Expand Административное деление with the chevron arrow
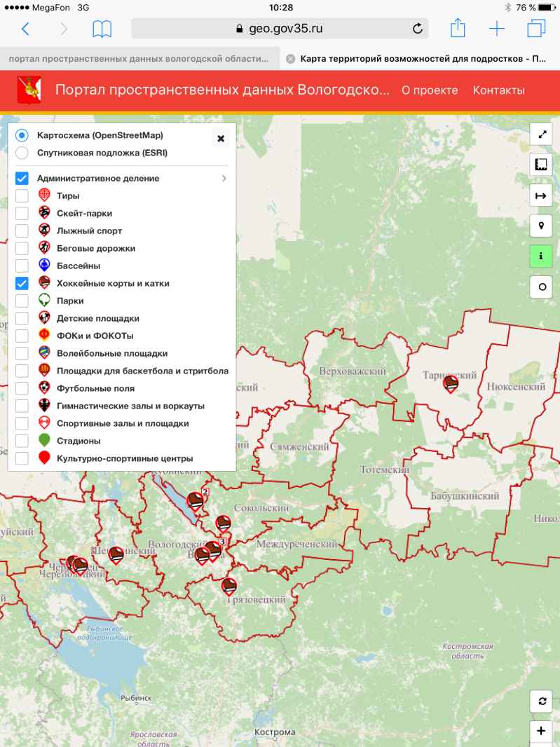560x747 pixels. coord(224,179)
